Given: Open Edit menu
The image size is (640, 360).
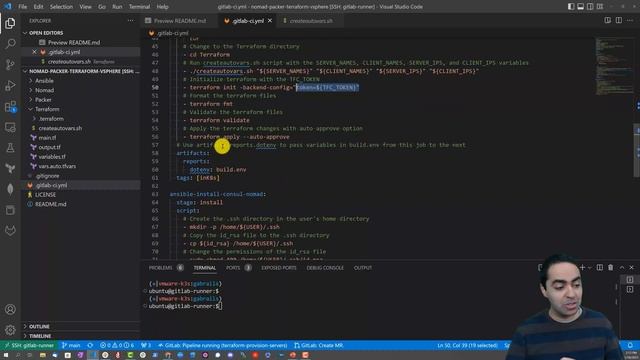Looking at the screenshot, I should point(38,7).
